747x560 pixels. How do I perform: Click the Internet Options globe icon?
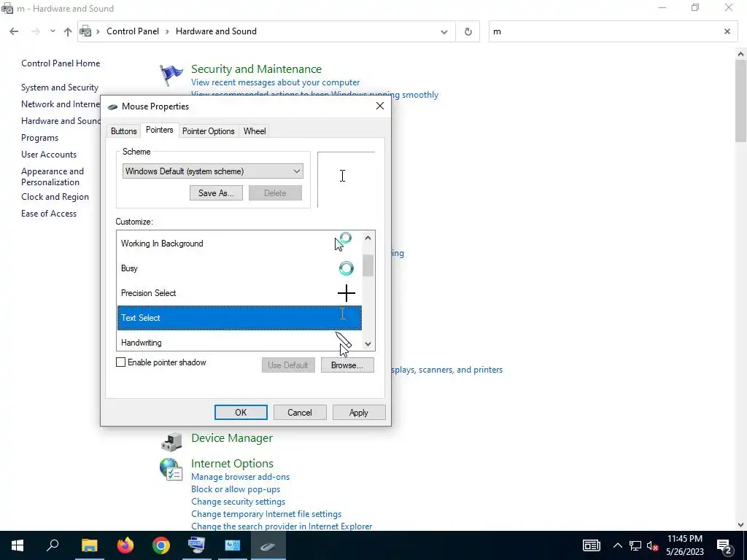coord(171,469)
